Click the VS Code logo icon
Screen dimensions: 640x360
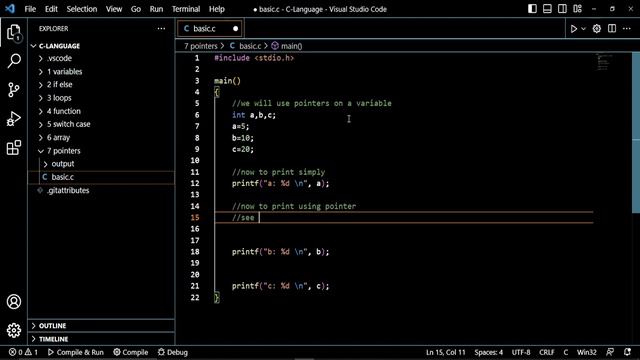10,9
